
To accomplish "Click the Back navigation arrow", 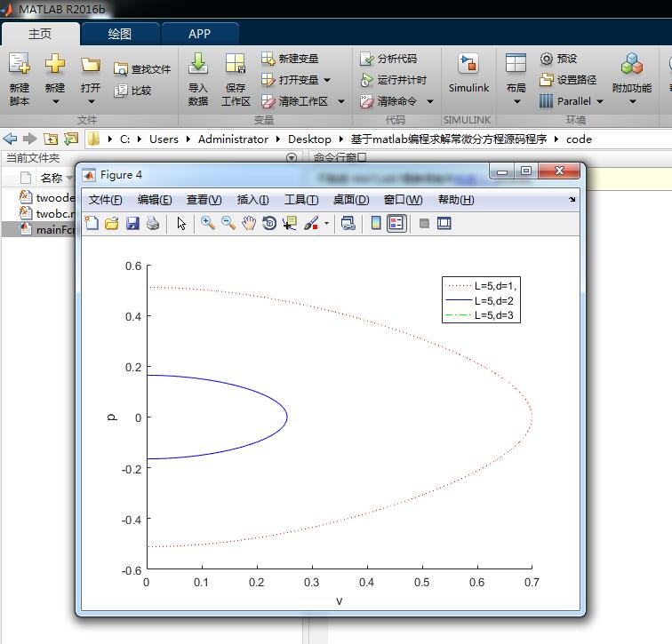I will 10,139.
